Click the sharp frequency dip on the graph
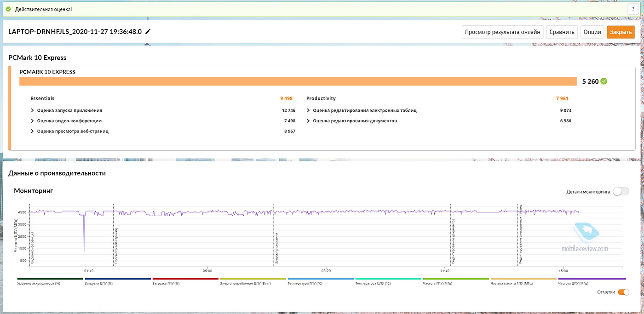Image resolution: width=644 pixels, height=314 pixels. pos(84,233)
